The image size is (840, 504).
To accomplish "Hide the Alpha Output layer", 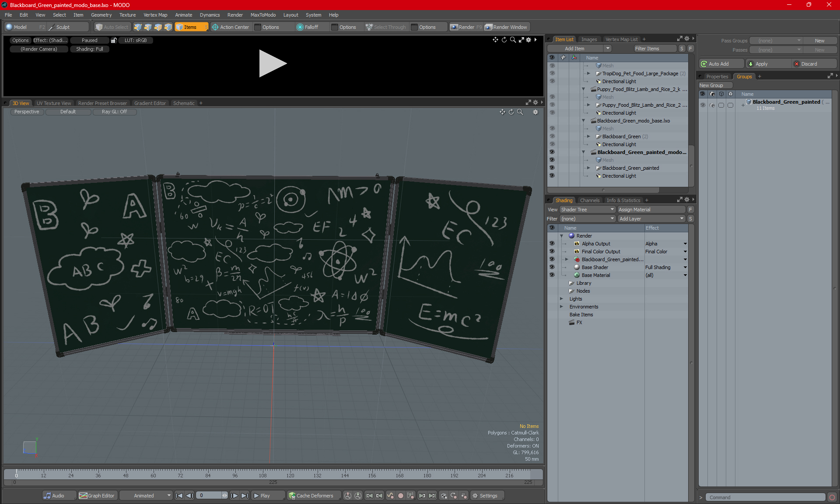I will pyautogui.click(x=552, y=244).
